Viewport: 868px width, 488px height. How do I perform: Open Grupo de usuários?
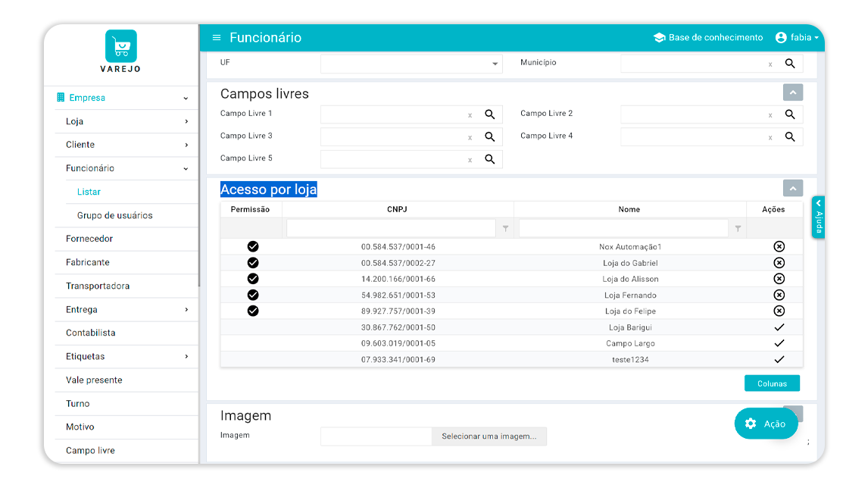[x=114, y=215]
